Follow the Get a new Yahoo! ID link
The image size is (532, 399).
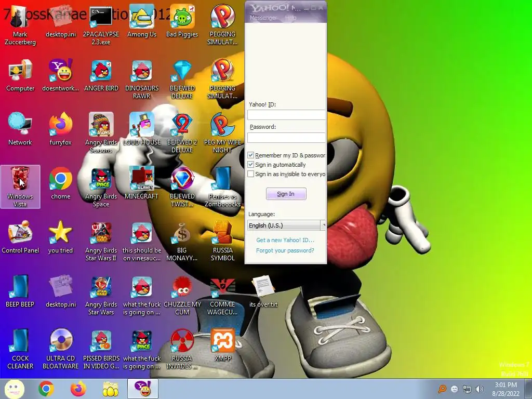point(285,240)
